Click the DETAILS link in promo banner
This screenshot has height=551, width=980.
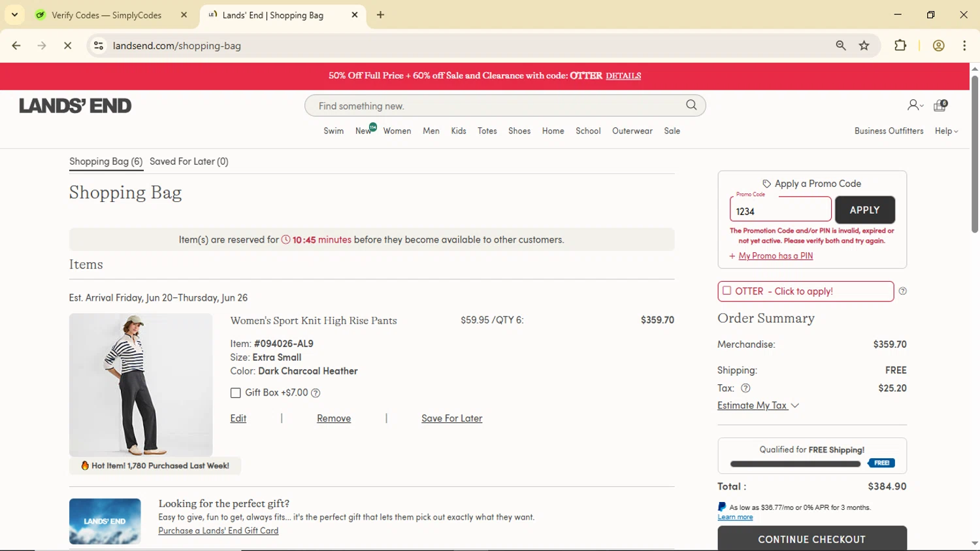click(x=623, y=76)
